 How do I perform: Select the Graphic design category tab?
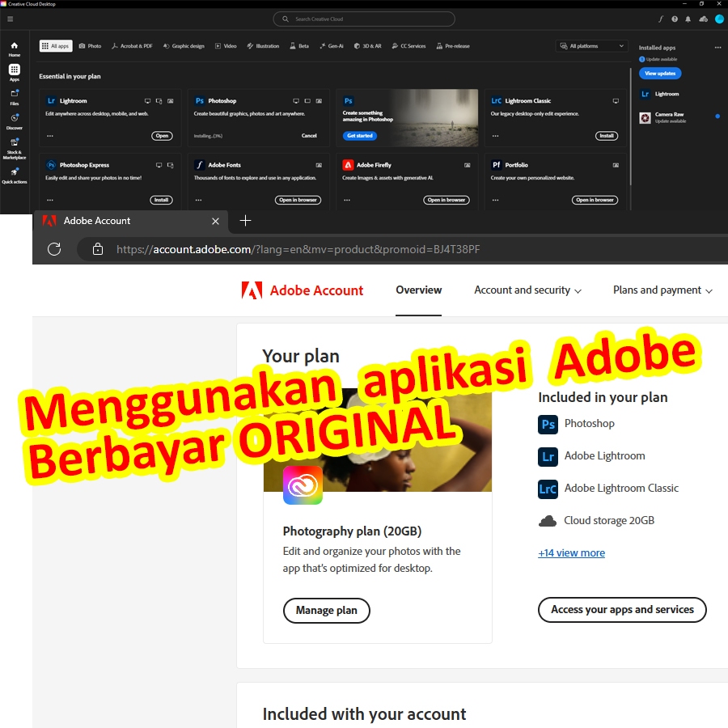pos(184,46)
